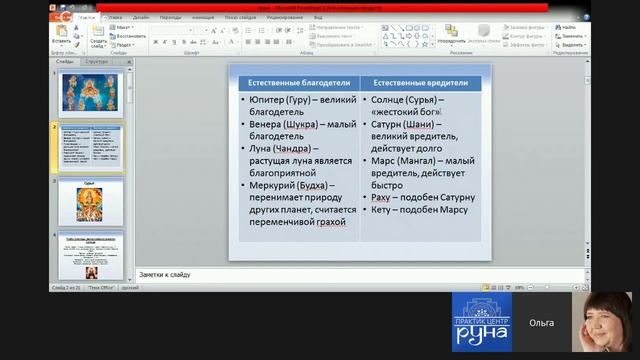
Task: Open the Выделить select dropdown
Action: tap(571, 44)
